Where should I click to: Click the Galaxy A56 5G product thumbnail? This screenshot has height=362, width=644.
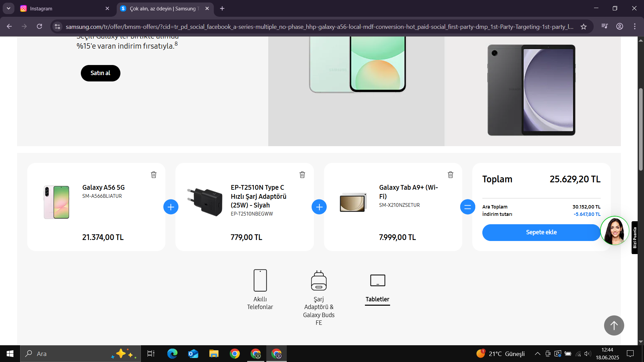pyautogui.click(x=56, y=202)
